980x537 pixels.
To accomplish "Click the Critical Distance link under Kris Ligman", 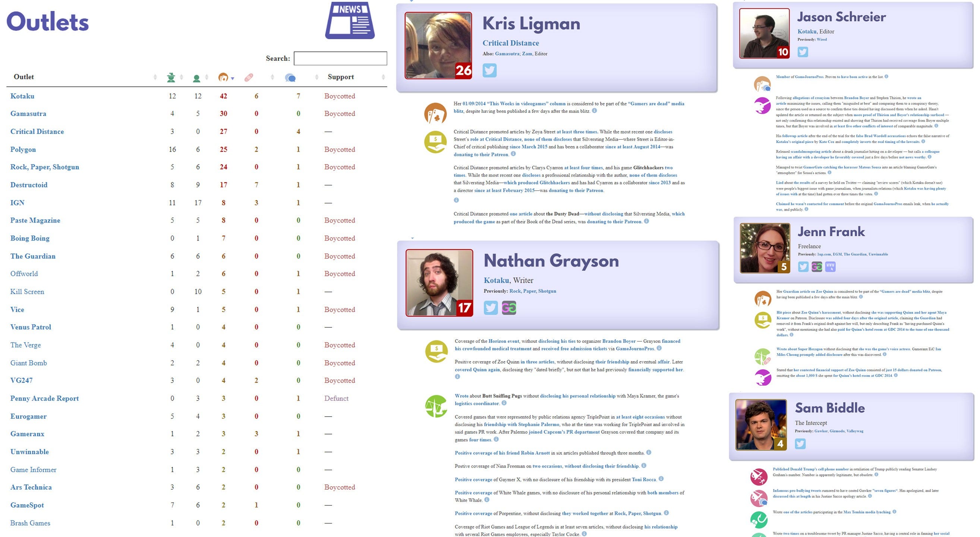I will [511, 43].
